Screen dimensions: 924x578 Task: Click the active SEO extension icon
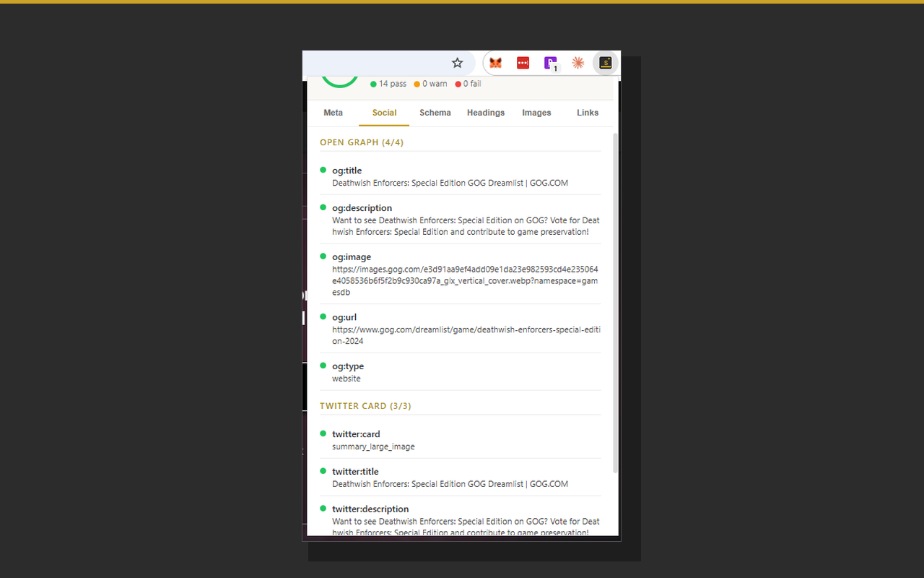tap(605, 63)
